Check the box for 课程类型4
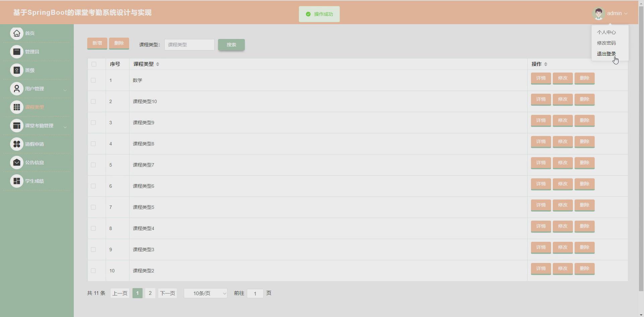Screen dimensions: 644x317 click(93, 228)
